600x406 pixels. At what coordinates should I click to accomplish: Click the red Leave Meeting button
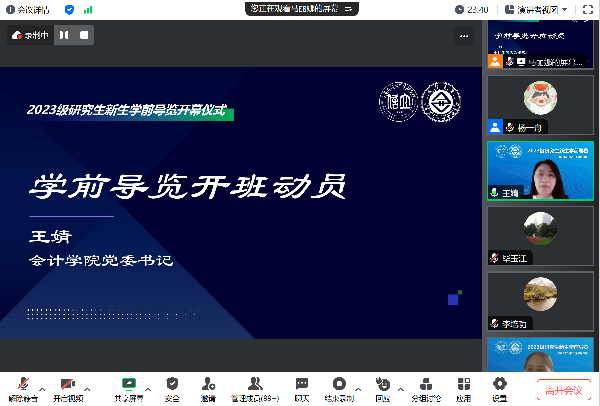point(562,388)
